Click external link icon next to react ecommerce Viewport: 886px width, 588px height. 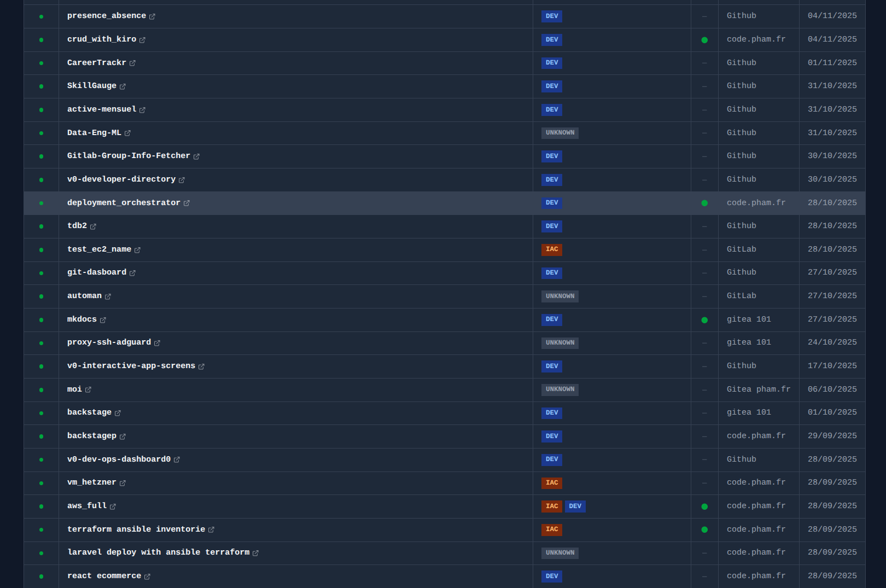click(147, 577)
